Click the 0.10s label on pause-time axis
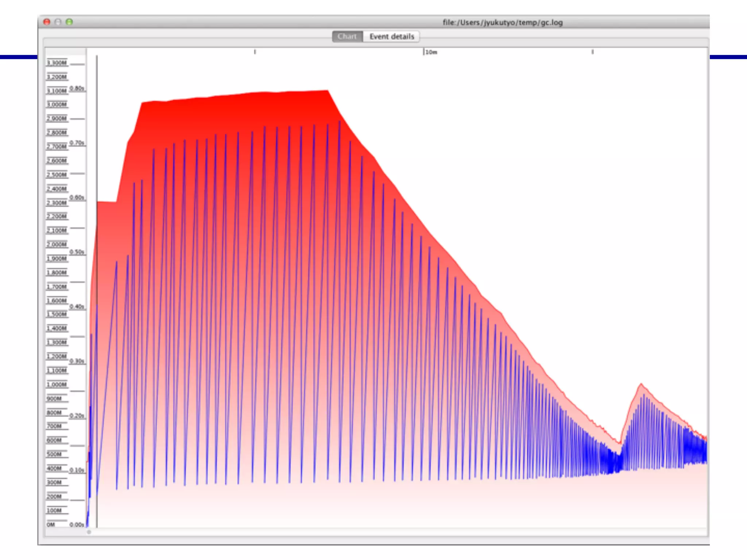Screen dimensions: 747x560 77,470
